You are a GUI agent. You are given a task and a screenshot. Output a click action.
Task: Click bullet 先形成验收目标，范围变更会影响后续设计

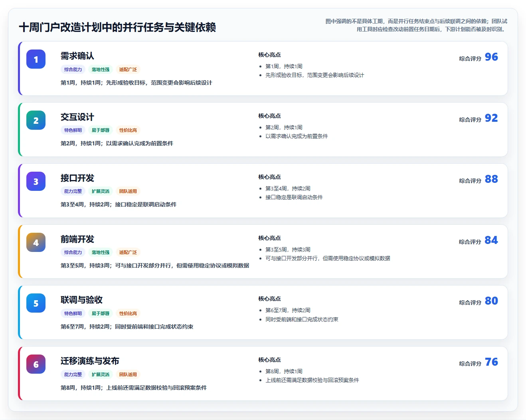click(315, 75)
